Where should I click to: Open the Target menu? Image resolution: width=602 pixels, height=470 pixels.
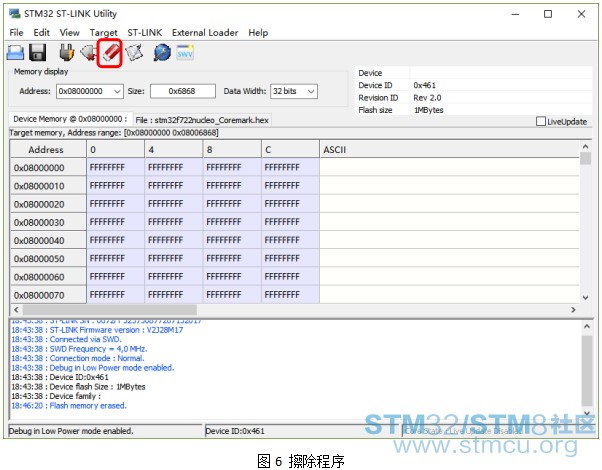103,33
